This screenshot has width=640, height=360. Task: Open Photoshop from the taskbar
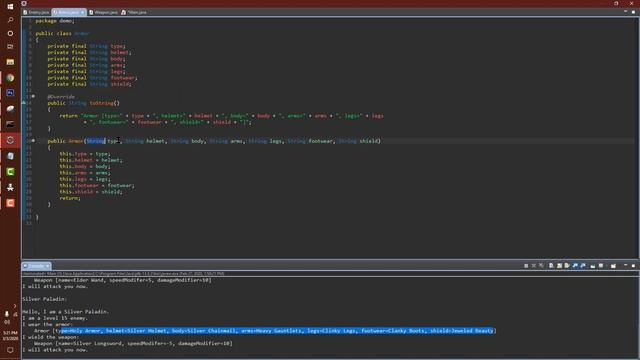pos(10,93)
